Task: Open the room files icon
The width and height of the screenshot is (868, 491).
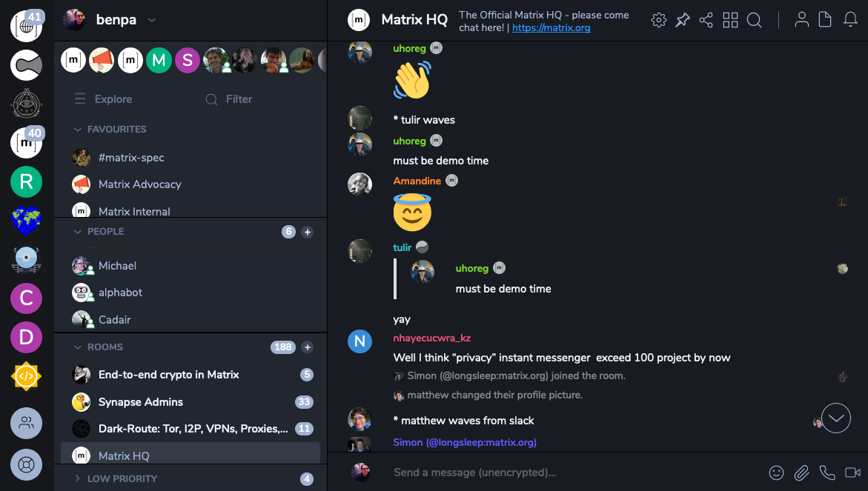Action: (x=825, y=20)
